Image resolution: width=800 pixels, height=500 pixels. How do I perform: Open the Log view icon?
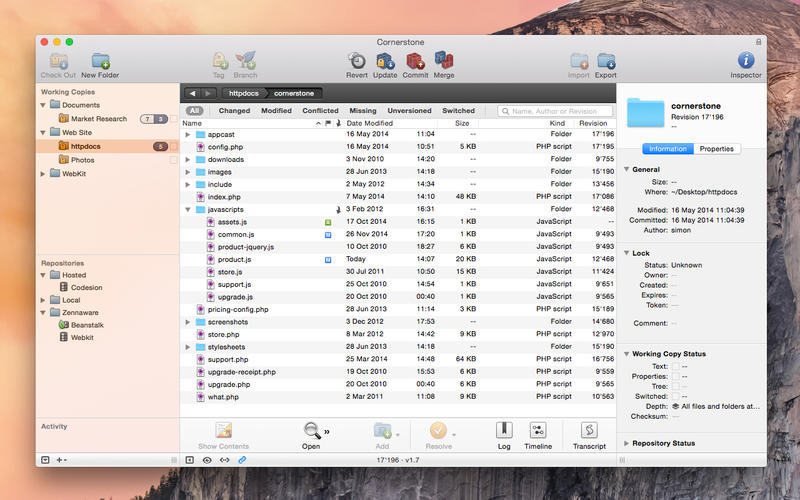pos(504,430)
